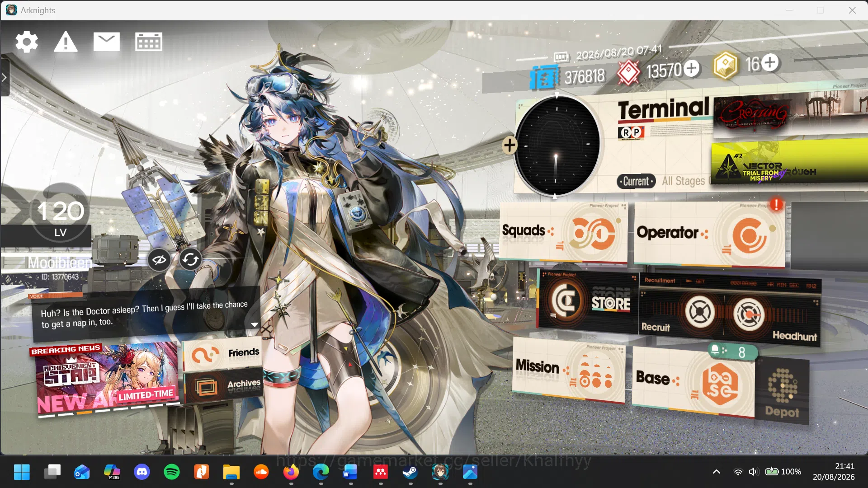Expand the left side drawer arrow
868x488 pixels.
(x=5, y=78)
